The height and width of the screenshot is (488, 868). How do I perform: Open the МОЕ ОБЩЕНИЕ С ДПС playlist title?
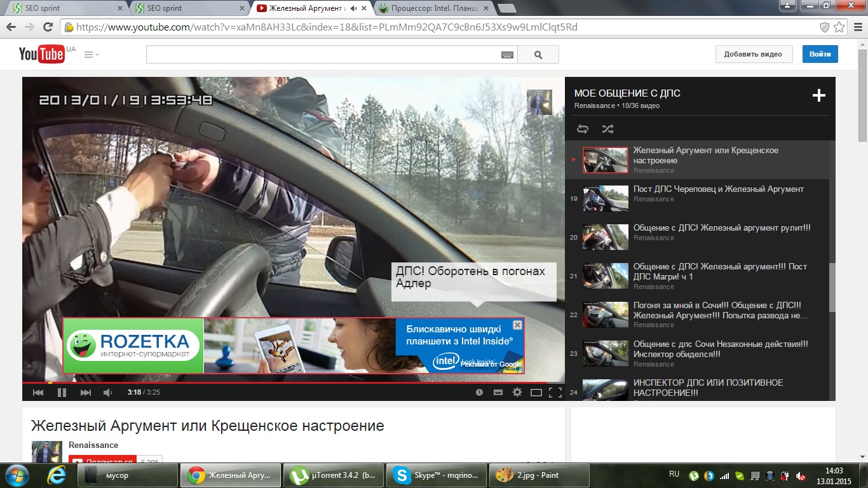(x=627, y=93)
